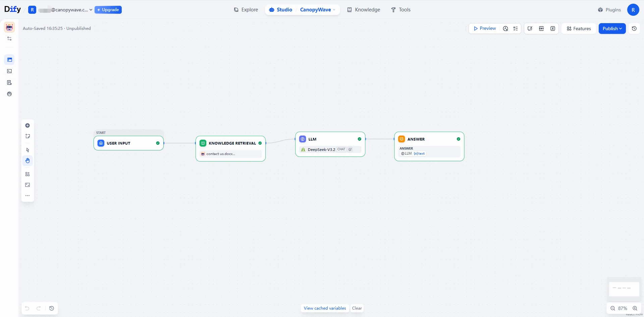644x317 pixels.
Task: Open the run history icon beside Preview
Action: pyautogui.click(x=505, y=29)
